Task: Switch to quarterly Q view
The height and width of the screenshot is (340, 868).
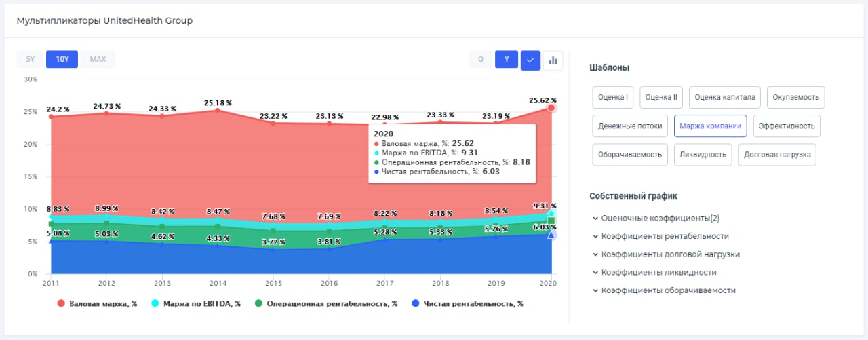Action: coord(480,59)
